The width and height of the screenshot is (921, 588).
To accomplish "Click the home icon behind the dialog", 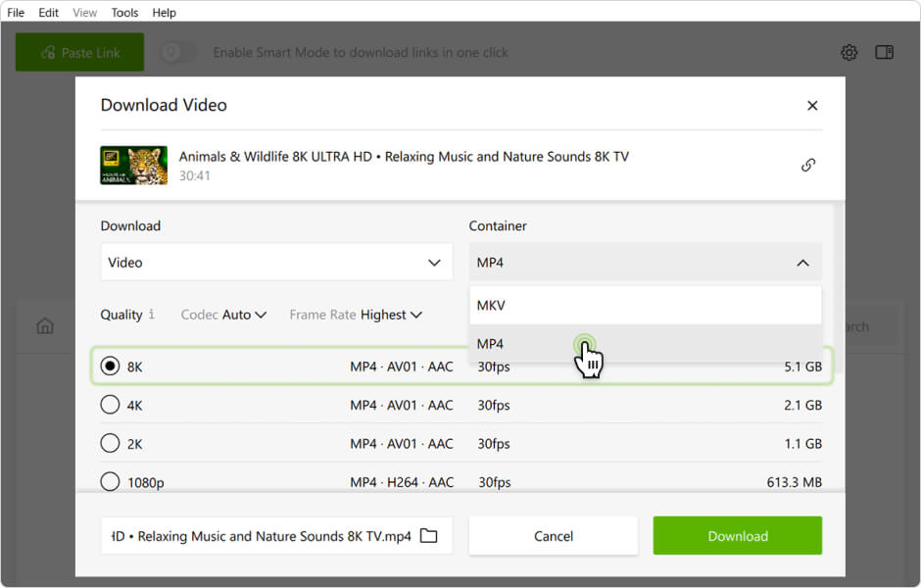I will pyautogui.click(x=45, y=326).
